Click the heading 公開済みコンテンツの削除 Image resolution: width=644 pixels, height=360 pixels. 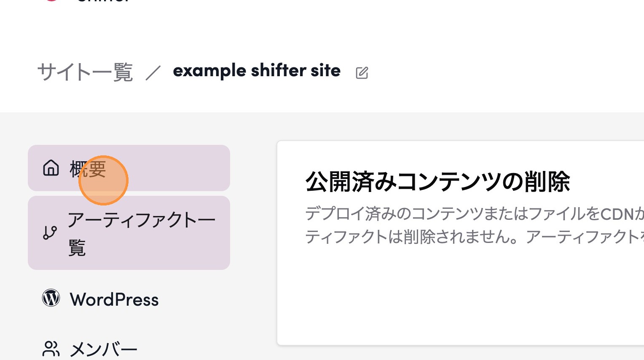point(437,182)
